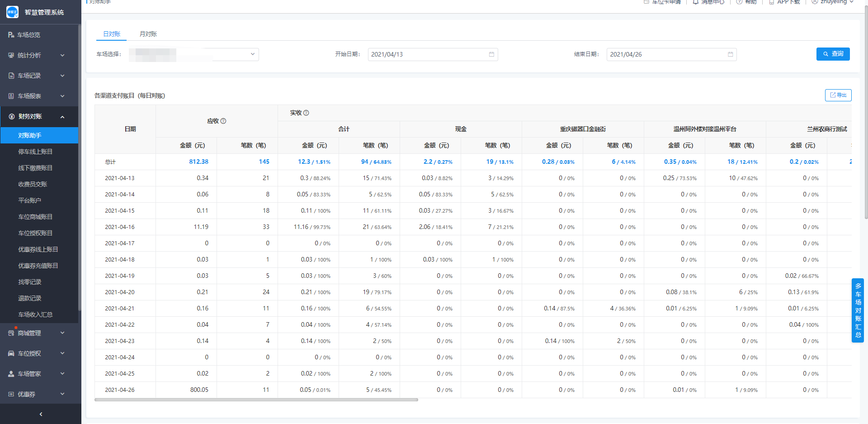Viewport: 868px width, 424px height.
Task: Switch to the 月对账 tab
Action: coord(148,34)
